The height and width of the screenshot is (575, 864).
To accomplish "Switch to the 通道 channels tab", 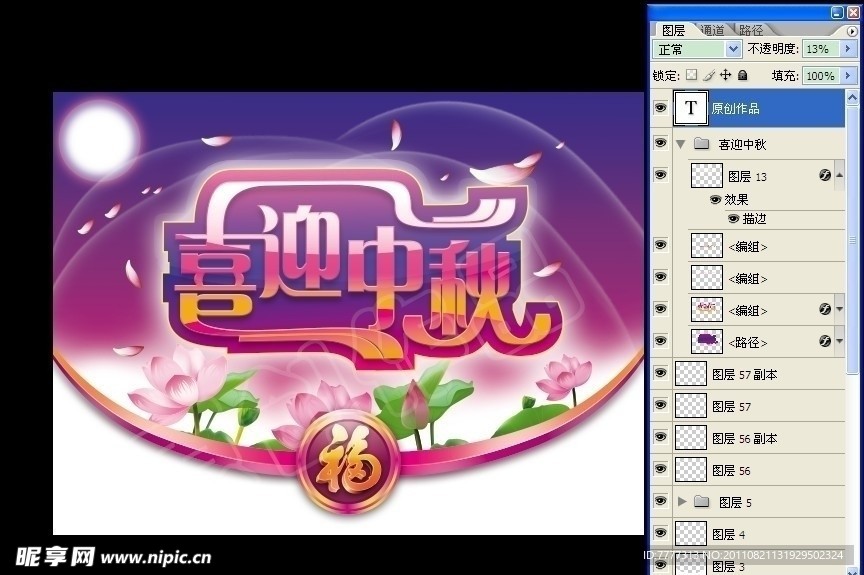I will (x=712, y=30).
